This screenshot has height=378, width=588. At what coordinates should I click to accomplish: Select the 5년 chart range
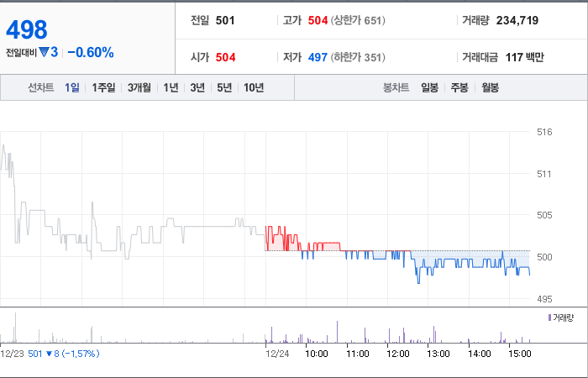pos(224,87)
